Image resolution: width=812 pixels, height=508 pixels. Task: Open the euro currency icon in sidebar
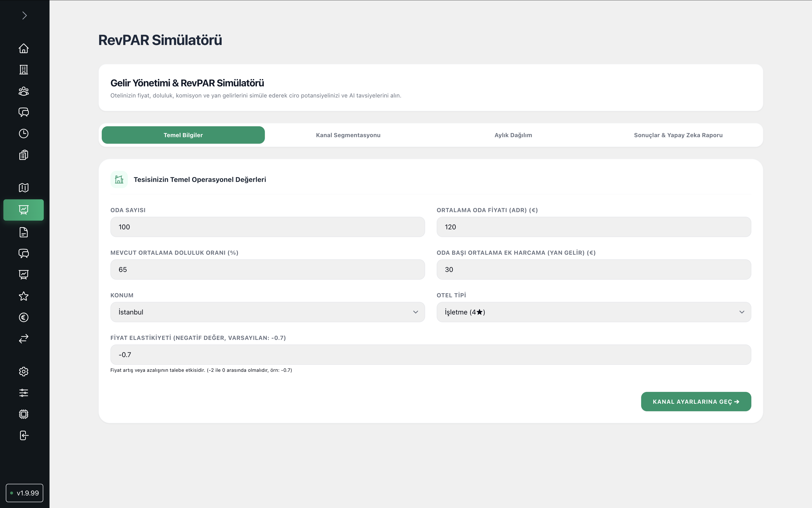pos(23,317)
